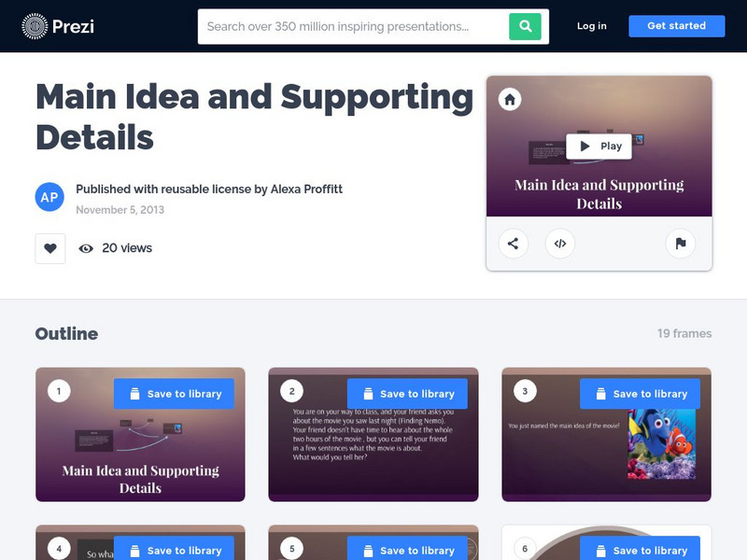This screenshot has width=747, height=560.
Task: Like the presentation with heart button
Action: pos(50,248)
